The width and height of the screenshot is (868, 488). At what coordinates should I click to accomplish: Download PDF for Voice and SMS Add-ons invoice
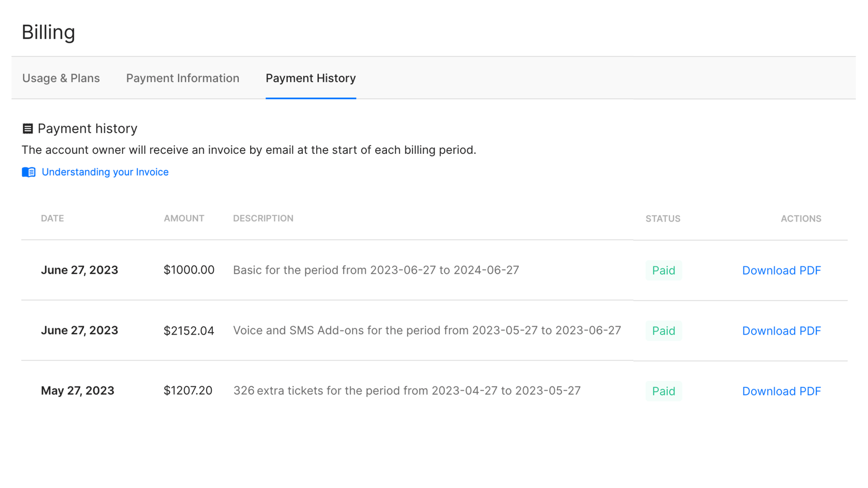pyautogui.click(x=781, y=330)
